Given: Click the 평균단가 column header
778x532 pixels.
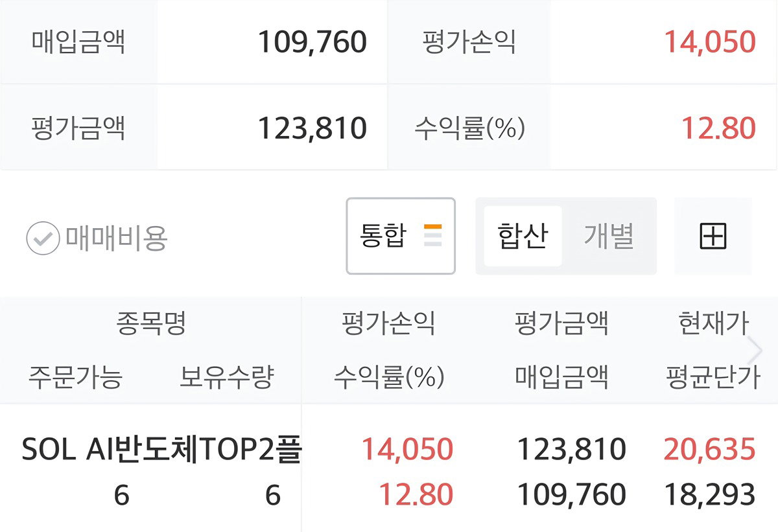Looking at the screenshot, I should point(713,376).
